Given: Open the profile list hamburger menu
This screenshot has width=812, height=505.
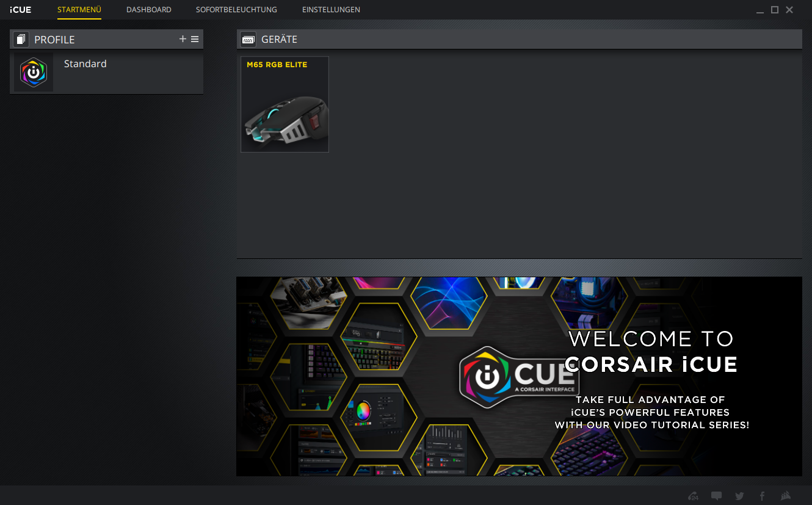Looking at the screenshot, I should [195, 39].
